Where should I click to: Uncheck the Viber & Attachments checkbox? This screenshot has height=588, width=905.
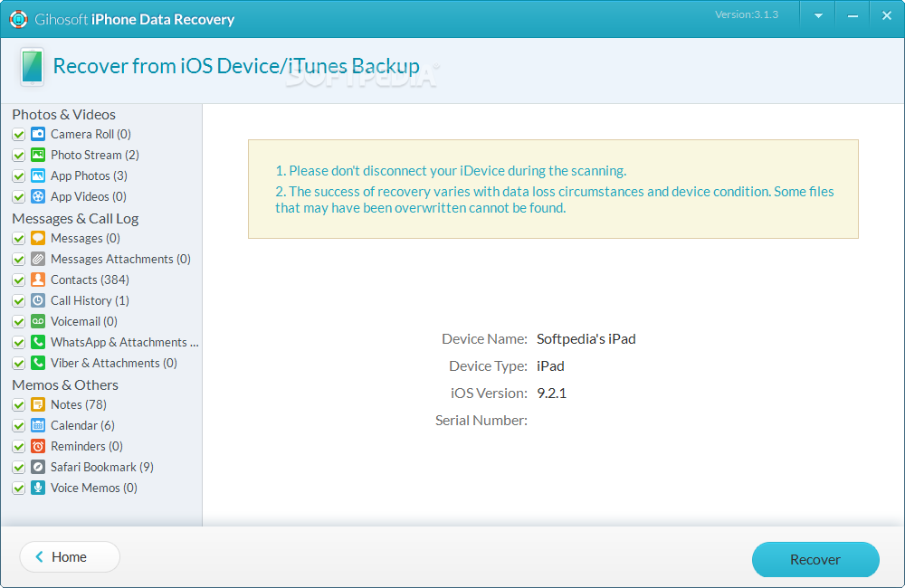18,363
